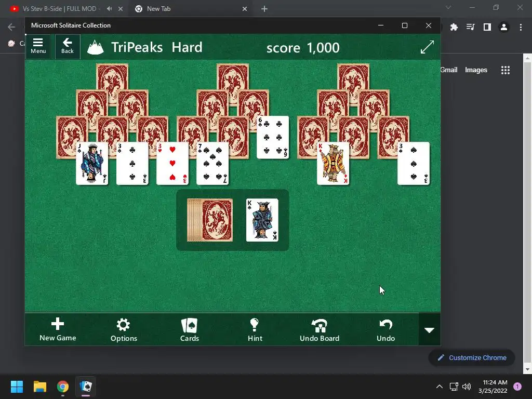The width and height of the screenshot is (532, 399).
Task: Open the Gmail link in Chrome
Action: [x=449, y=70]
